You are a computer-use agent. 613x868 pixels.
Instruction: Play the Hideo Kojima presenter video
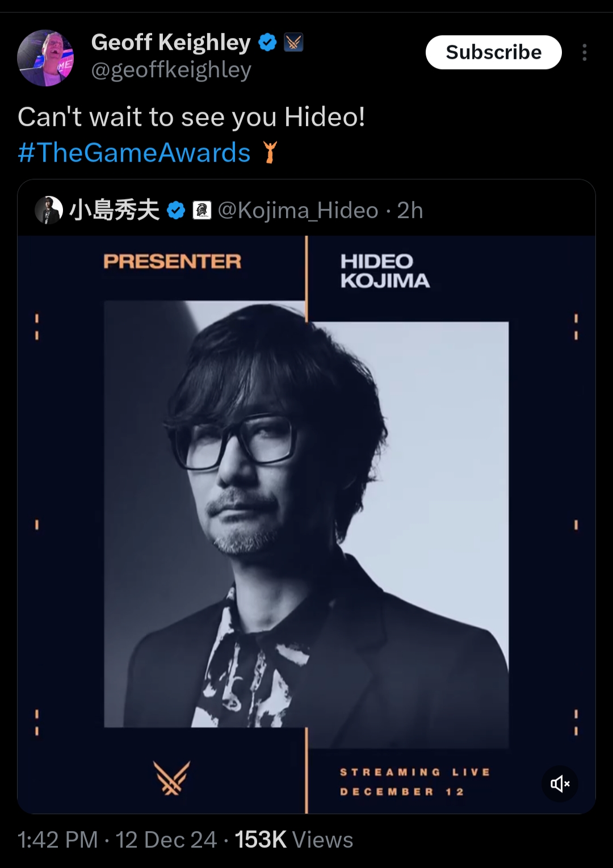(306, 525)
